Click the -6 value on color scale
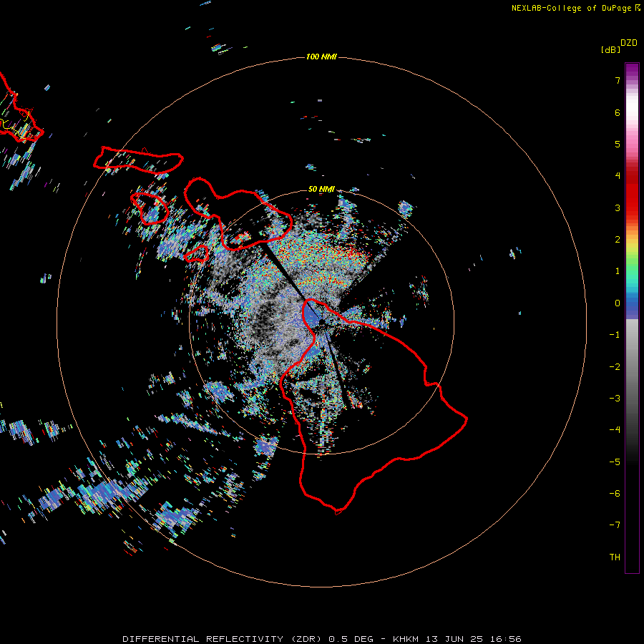This screenshot has width=644, height=644. coord(615,494)
